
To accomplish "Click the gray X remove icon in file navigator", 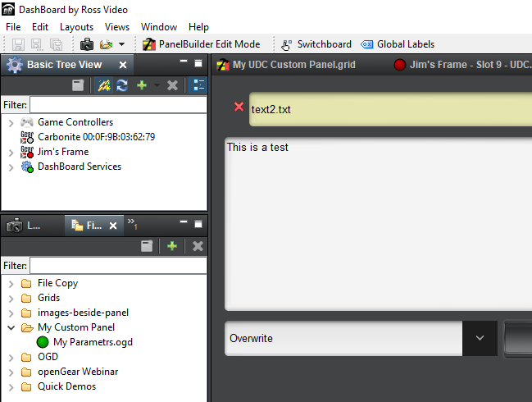I will coord(198,246).
